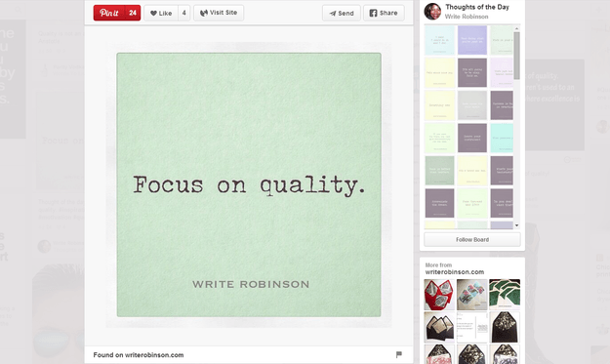The image size is (610, 364).
Task: Open the pale lilac quote thumbnail in the board
Action: point(502,73)
